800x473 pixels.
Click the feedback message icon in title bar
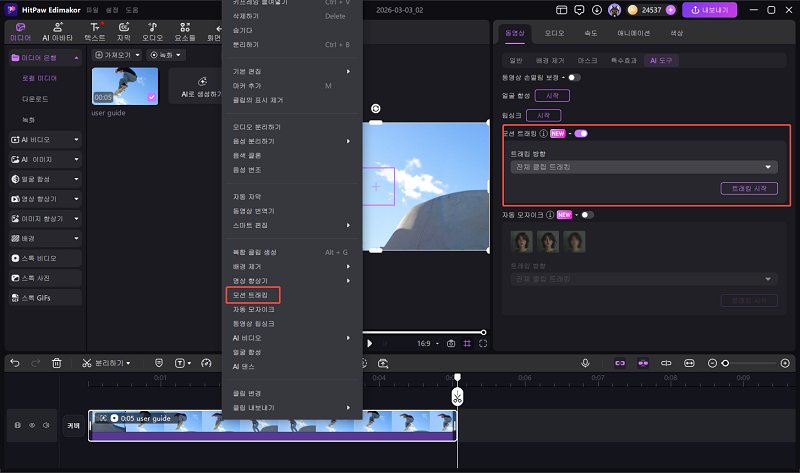click(579, 10)
